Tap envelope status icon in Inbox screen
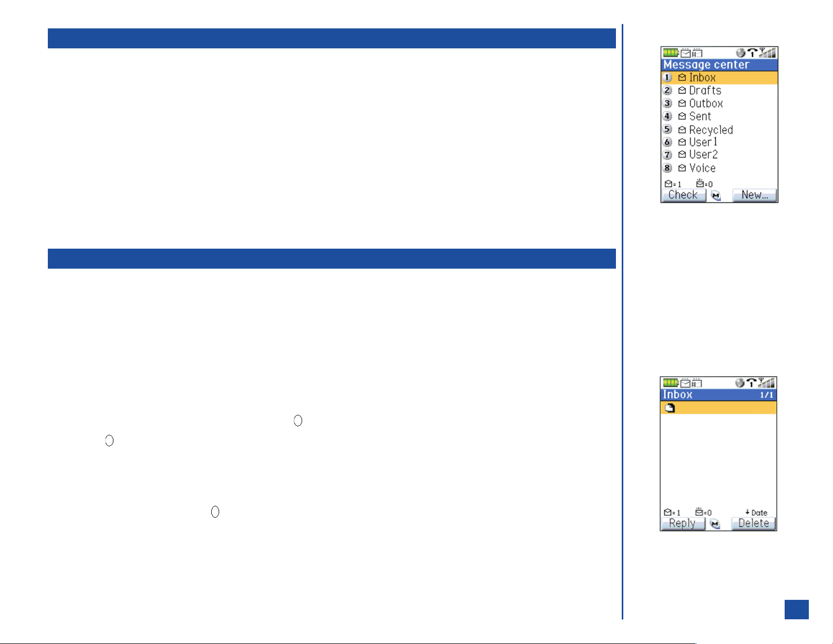This screenshot has height=644, width=833. click(x=685, y=383)
